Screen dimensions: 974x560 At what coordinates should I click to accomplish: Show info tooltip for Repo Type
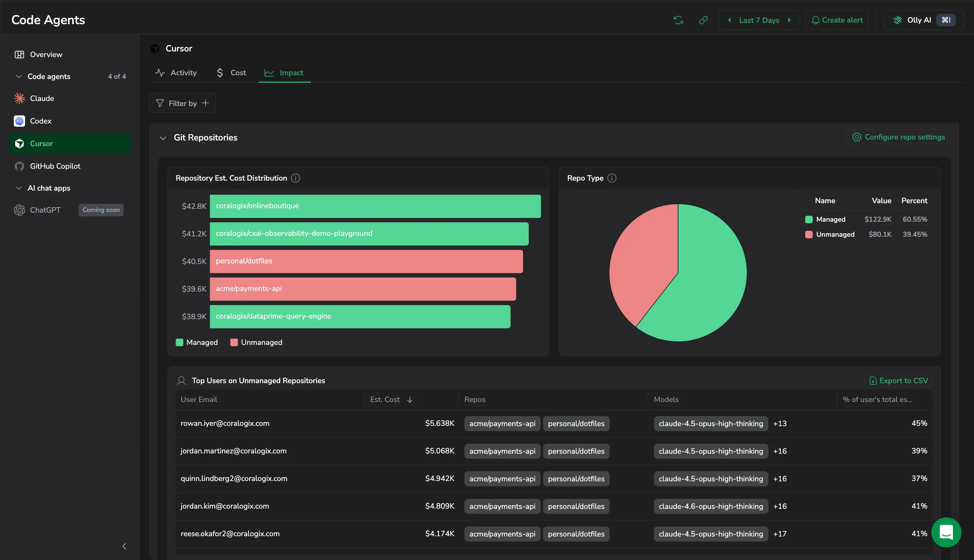(612, 178)
